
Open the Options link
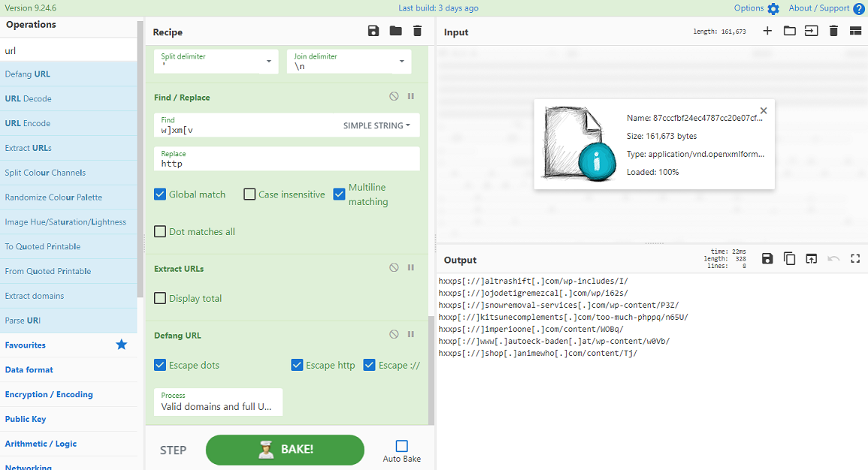(x=749, y=8)
